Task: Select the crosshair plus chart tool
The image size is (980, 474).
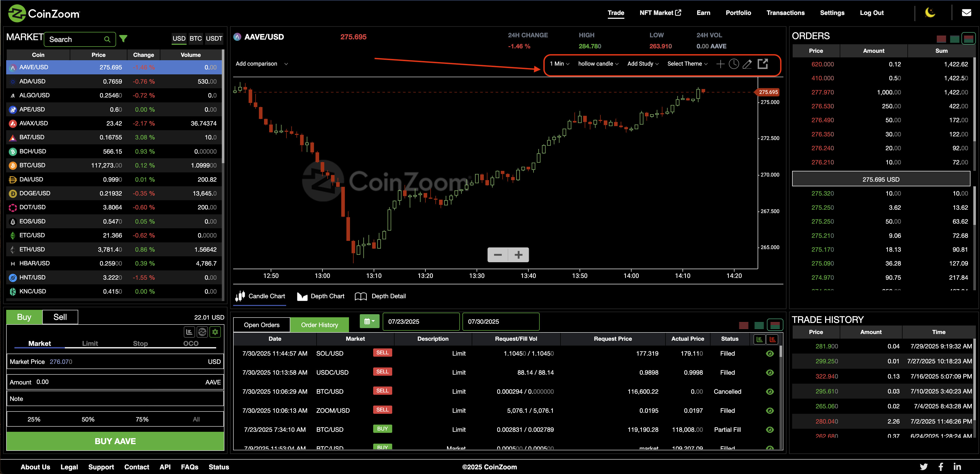Action: [x=720, y=64]
